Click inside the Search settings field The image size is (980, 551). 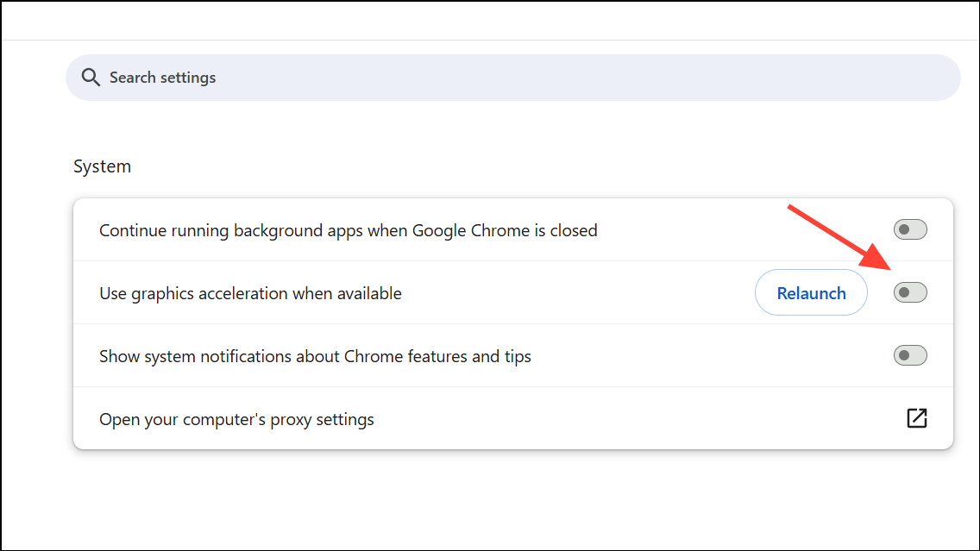pos(345,77)
